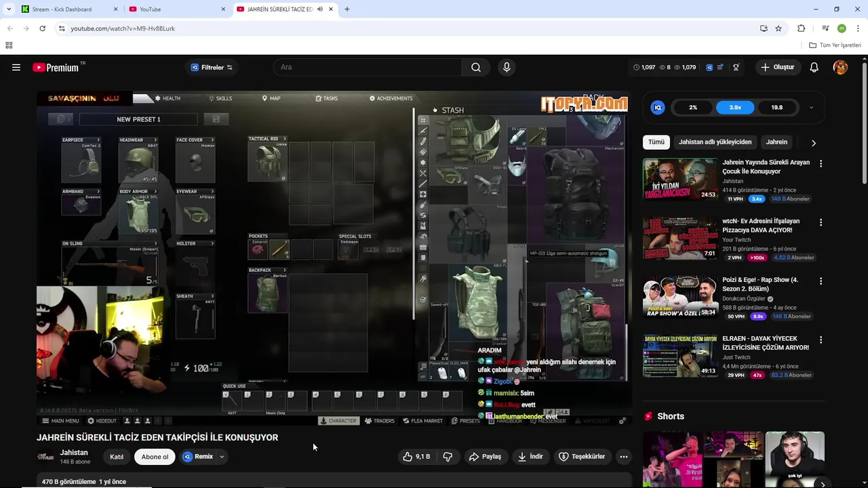
Task: Open options for 'Jahrein Yayında Sürekli Arayan' video
Action: coord(821,163)
